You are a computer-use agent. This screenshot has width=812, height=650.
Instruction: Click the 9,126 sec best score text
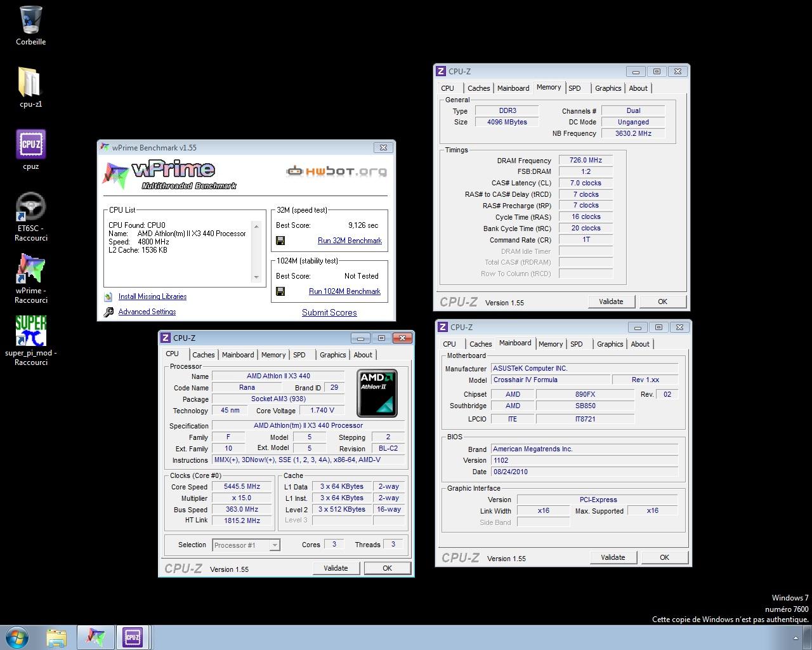(x=363, y=225)
